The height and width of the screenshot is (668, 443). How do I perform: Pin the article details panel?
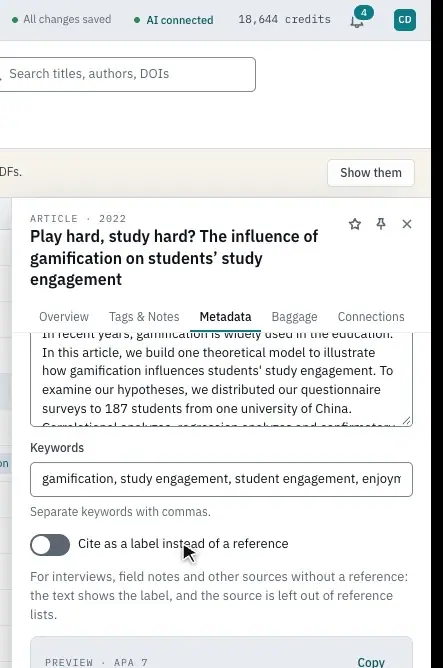point(381,224)
